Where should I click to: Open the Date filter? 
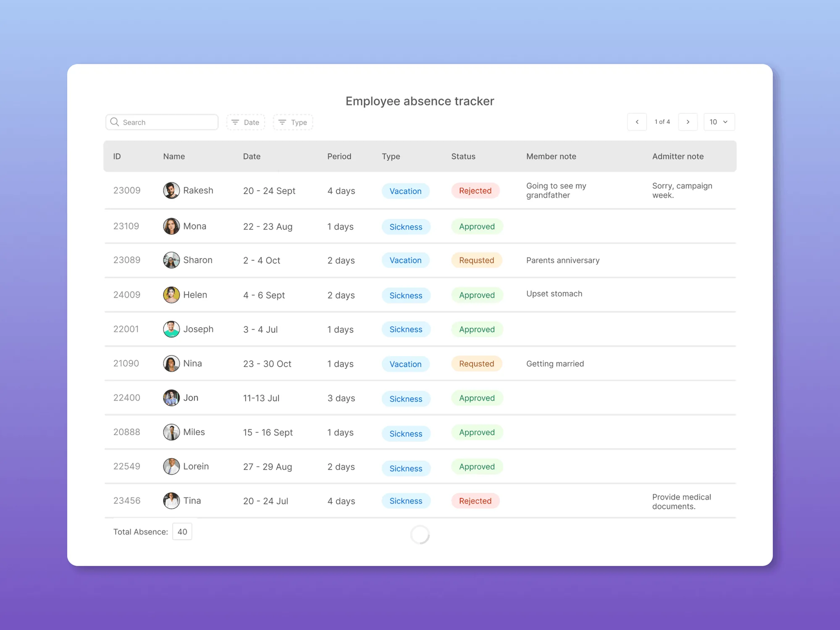pos(246,122)
